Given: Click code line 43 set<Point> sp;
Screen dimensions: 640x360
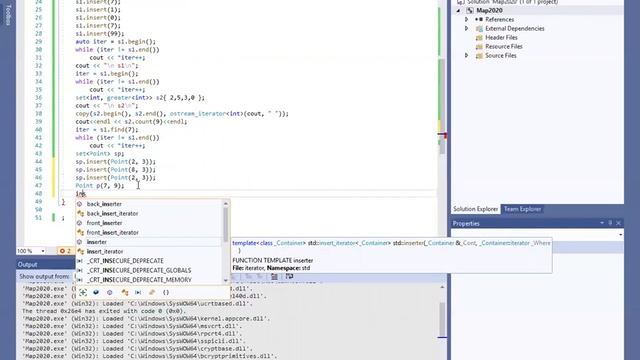Looking at the screenshot, I should tap(100, 153).
